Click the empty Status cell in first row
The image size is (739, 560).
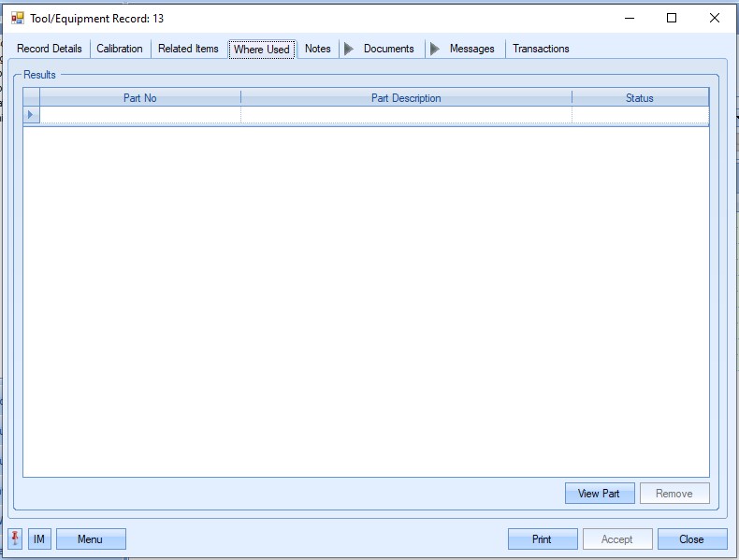640,115
